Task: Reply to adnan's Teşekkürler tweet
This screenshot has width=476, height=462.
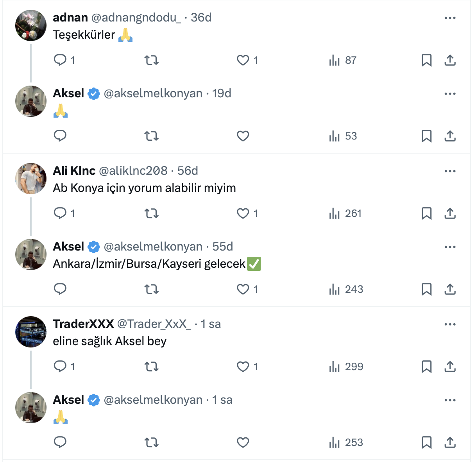Action: pos(60,60)
